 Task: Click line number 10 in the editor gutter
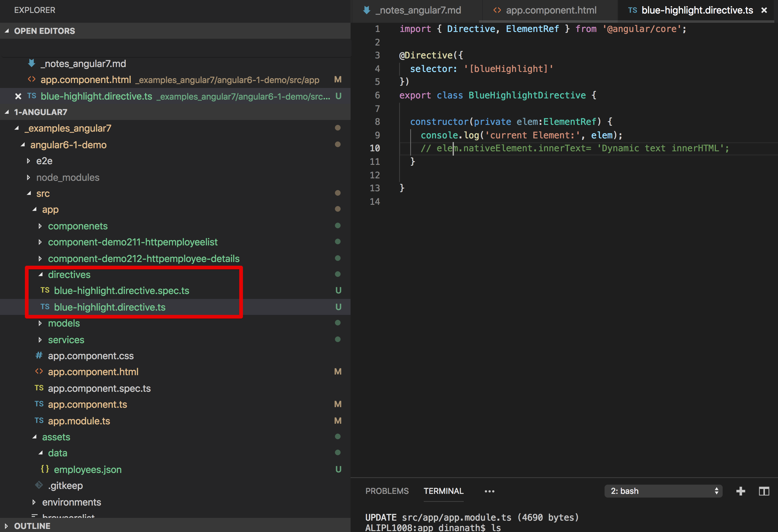pyautogui.click(x=375, y=148)
